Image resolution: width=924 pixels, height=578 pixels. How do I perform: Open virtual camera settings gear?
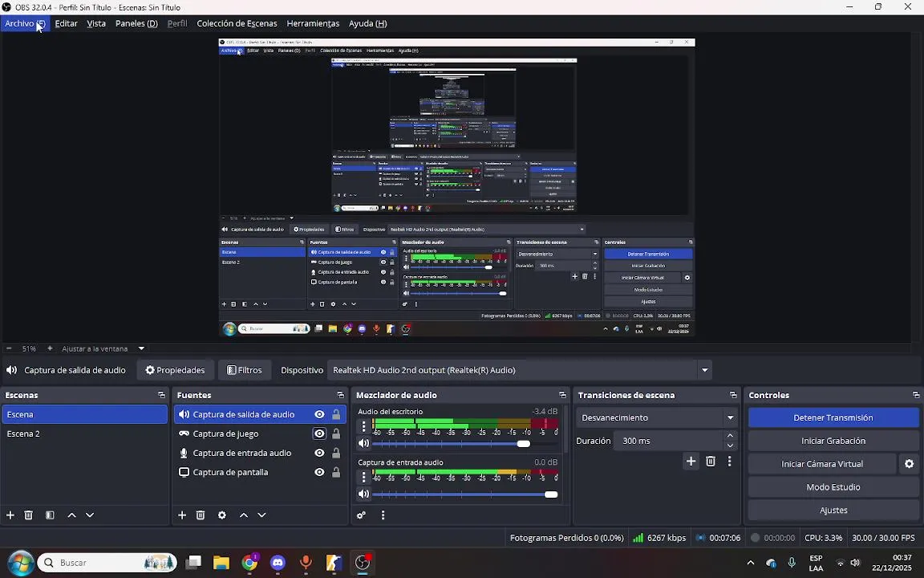click(x=910, y=464)
